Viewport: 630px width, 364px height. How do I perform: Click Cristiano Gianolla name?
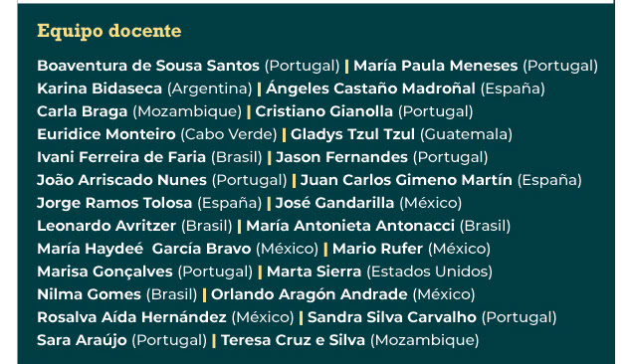pos(323,111)
